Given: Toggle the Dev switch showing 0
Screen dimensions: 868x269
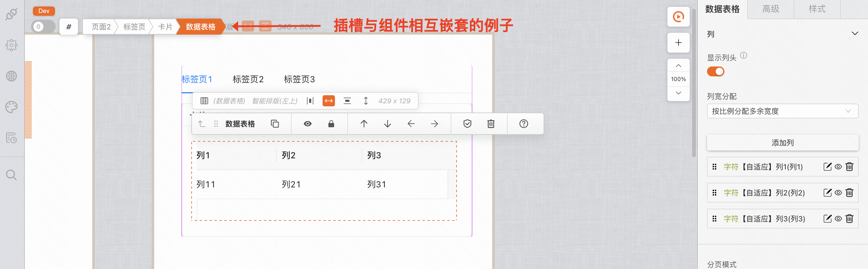Looking at the screenshot, I should [43, 27].
